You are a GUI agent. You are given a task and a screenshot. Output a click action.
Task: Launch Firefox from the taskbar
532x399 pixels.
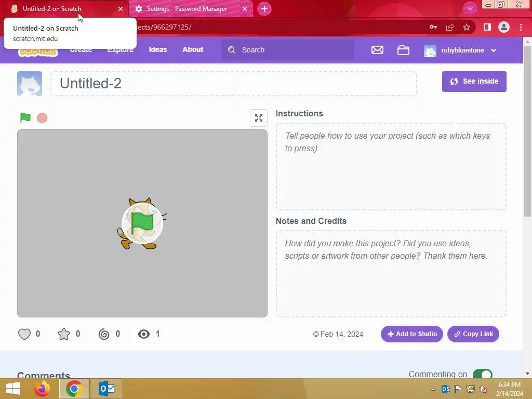[x=42, y=389]
